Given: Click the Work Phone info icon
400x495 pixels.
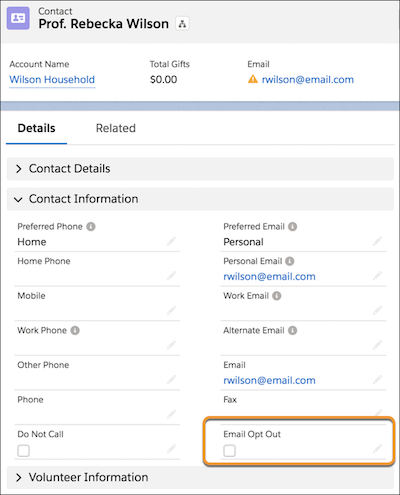Looking at the screenshot, I should coord(75,330).
